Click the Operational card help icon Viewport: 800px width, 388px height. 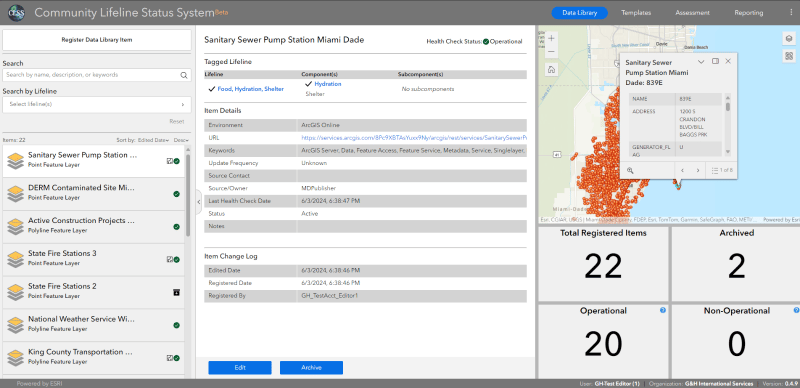(x=663, y=310)
